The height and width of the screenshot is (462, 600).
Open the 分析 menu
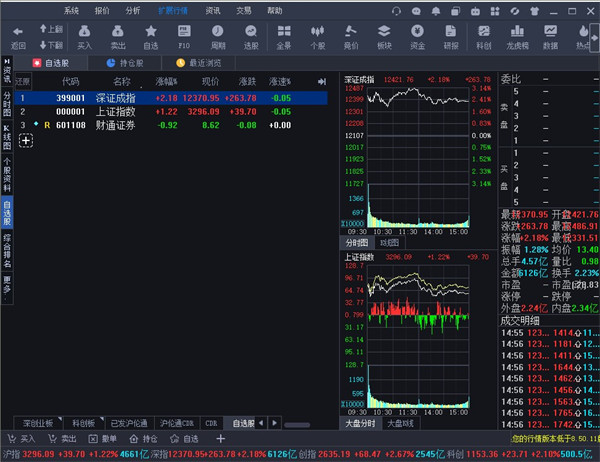coord(133,11)
